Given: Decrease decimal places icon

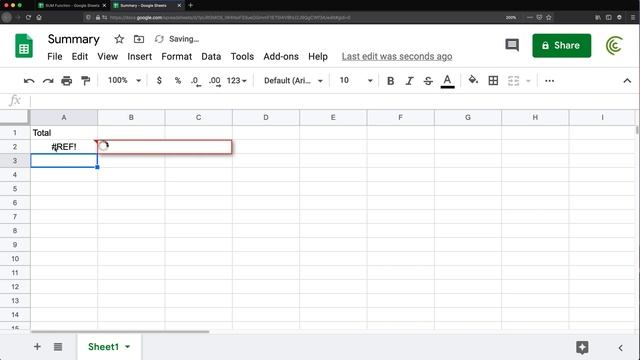Looking at the screenshot, I should pyautogui.click(x=196, y=81).
